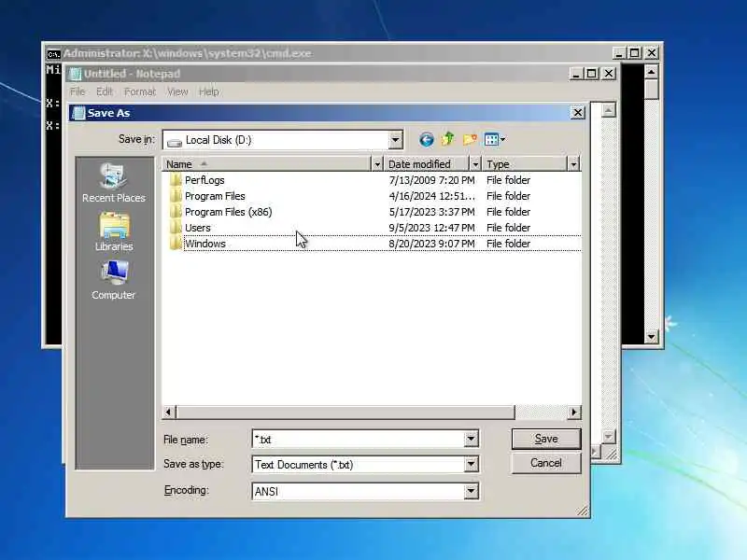The image size is (747, 560).
Task: Open Libraries in the sidebar
Action: point(114,232)
